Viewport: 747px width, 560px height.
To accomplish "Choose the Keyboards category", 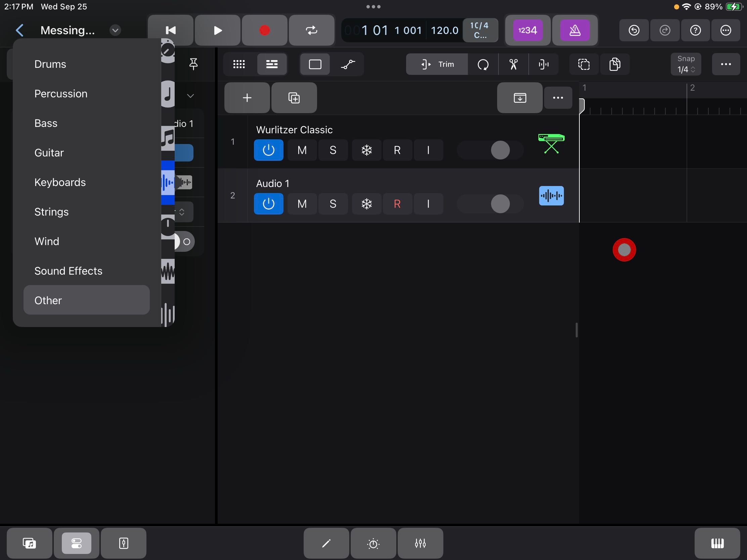I will (x=60, y=182).
